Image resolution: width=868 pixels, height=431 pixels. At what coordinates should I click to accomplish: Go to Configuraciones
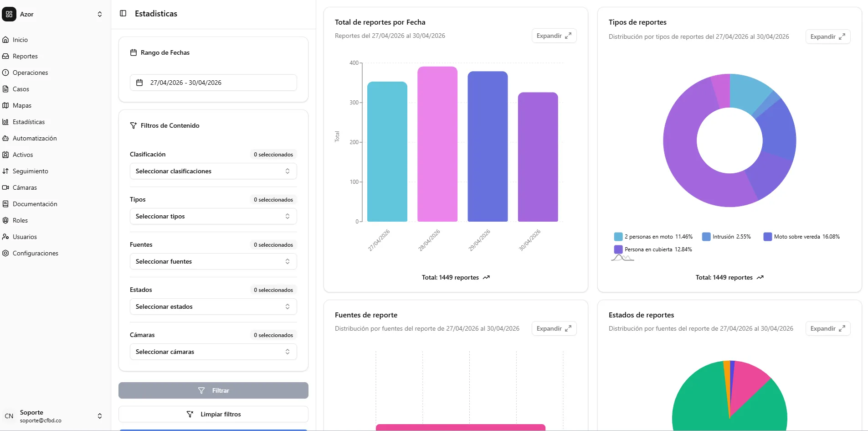pos(36,253)
